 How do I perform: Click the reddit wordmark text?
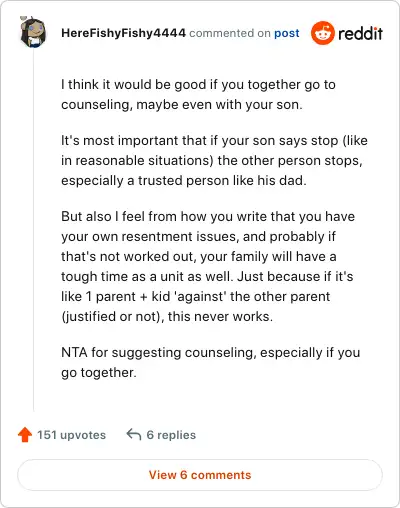coord(360,34)
